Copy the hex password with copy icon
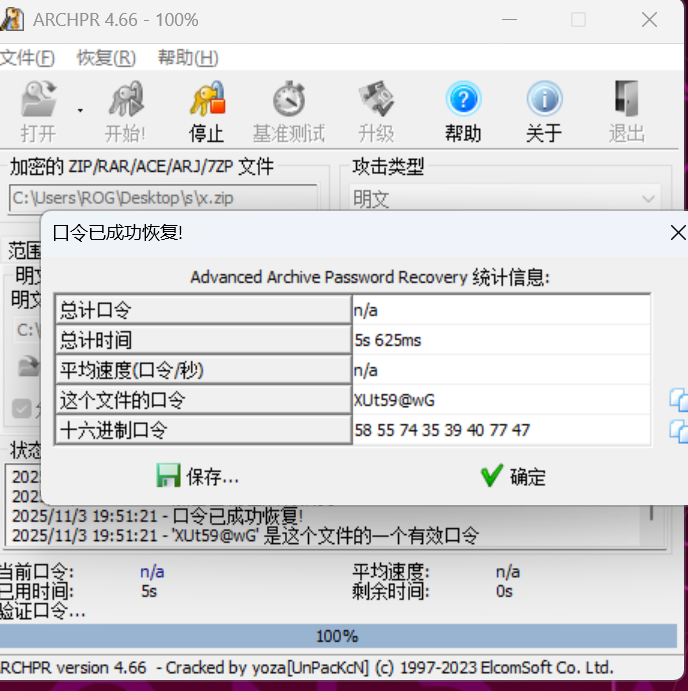The width and height of the screenshot is (688, 691). click(x=679, y=431)
